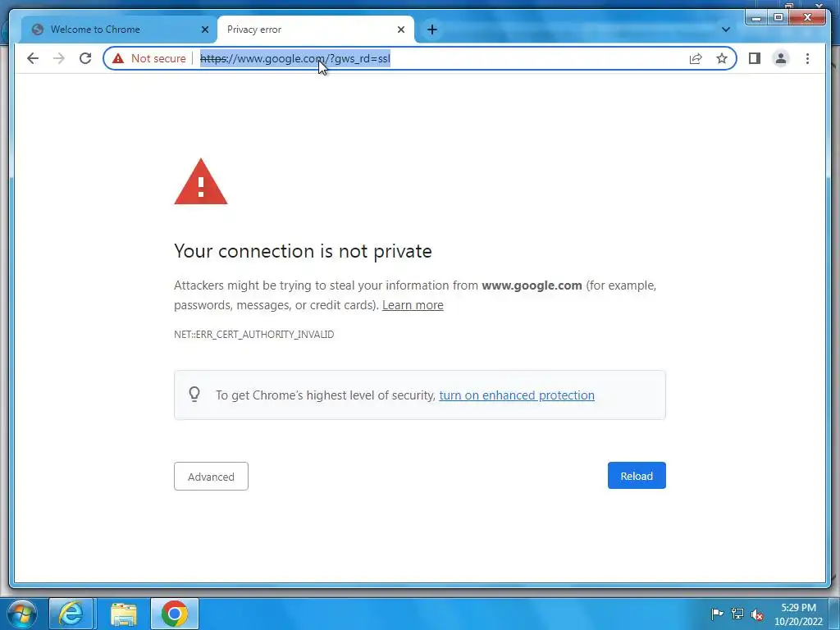Click the forward navigation arrow
This screenshot has height=630, width=840.
point(59,58)
